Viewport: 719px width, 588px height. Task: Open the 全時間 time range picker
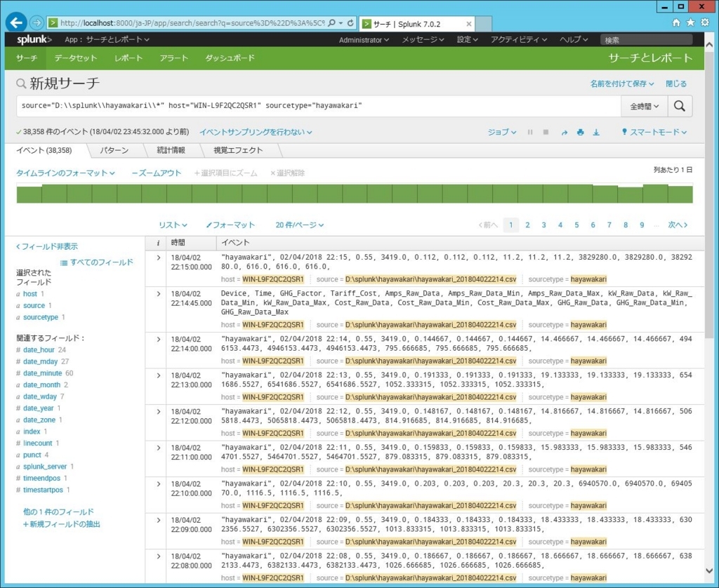pos(645,107)
